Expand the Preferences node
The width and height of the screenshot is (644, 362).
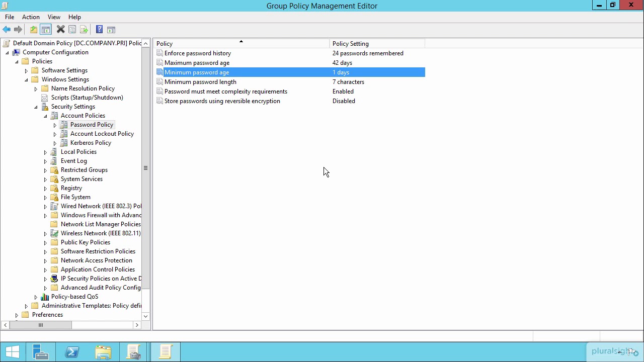tap(17, 315)
